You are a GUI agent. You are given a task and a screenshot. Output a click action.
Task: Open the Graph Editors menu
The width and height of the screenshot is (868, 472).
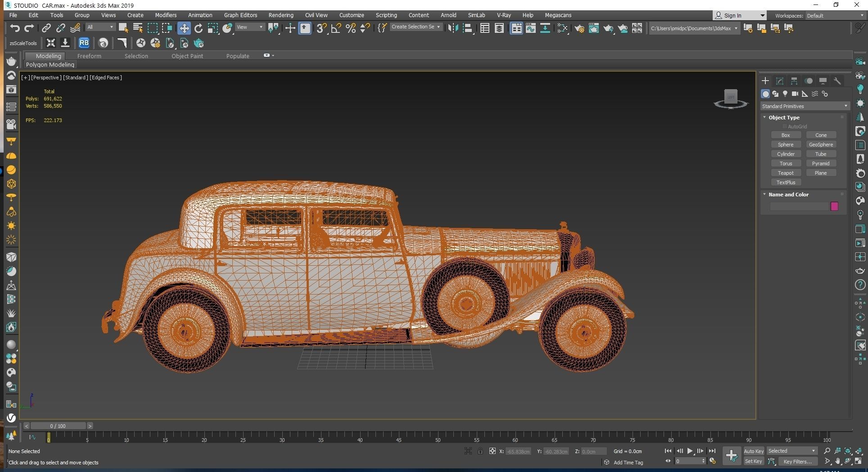[240, 15]
